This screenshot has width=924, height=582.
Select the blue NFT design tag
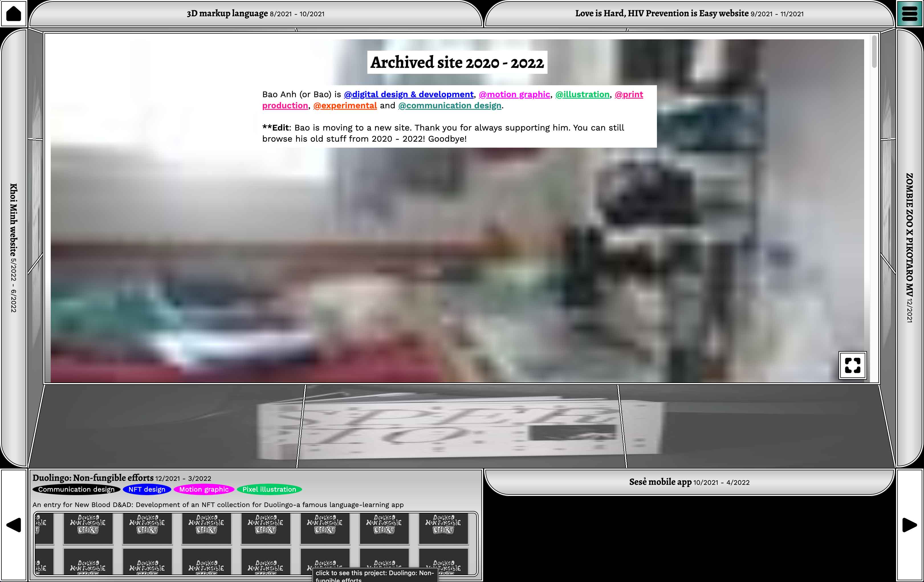click(x=146, y=489)
